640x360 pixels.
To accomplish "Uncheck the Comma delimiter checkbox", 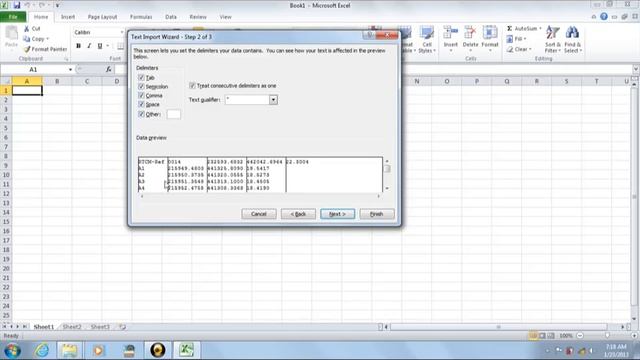I will pyautogui.click(x=141, y=96).
